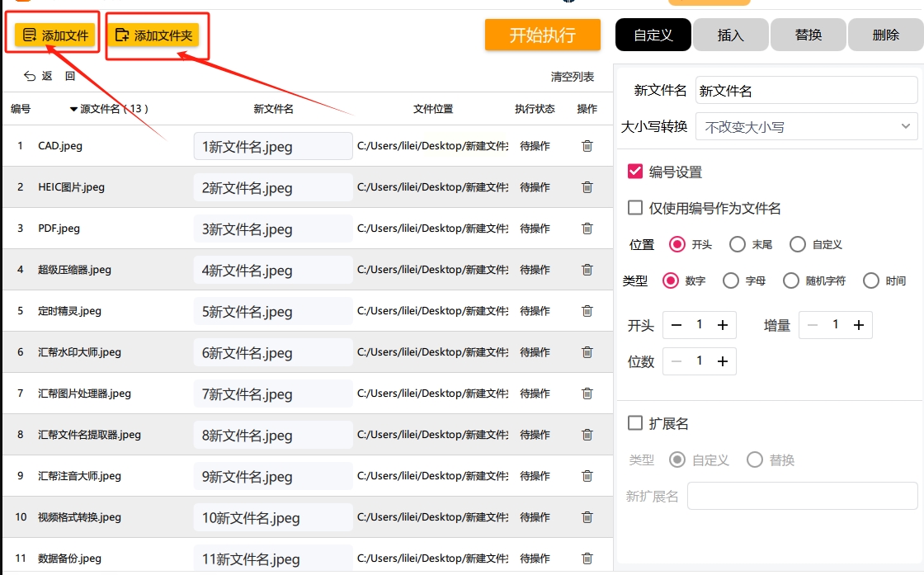Delete HEIC图片.jpeg with trash icon

(x=587, y=187)
